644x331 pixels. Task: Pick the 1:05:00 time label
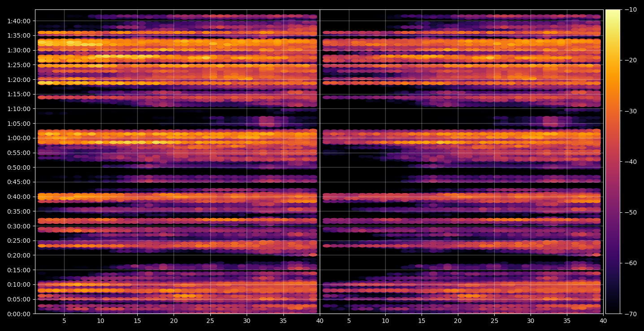pyautogui.click(x=19, y=124)
